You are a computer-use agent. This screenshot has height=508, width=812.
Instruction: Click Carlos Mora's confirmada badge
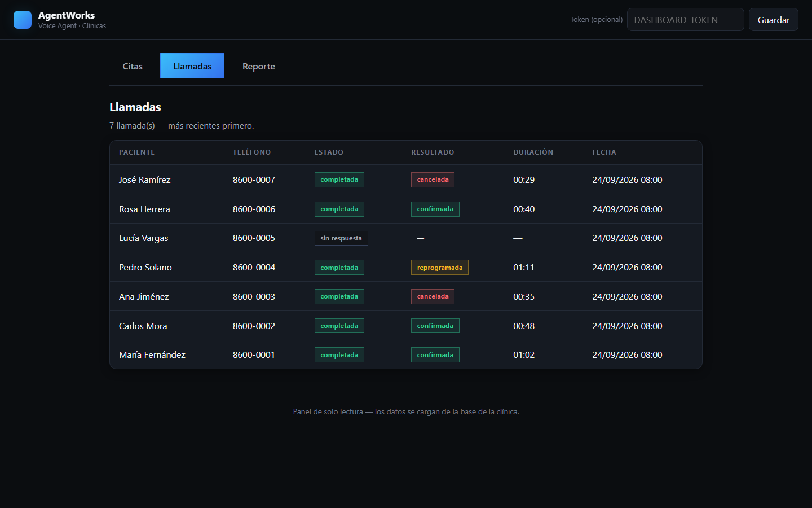point(435,326)
